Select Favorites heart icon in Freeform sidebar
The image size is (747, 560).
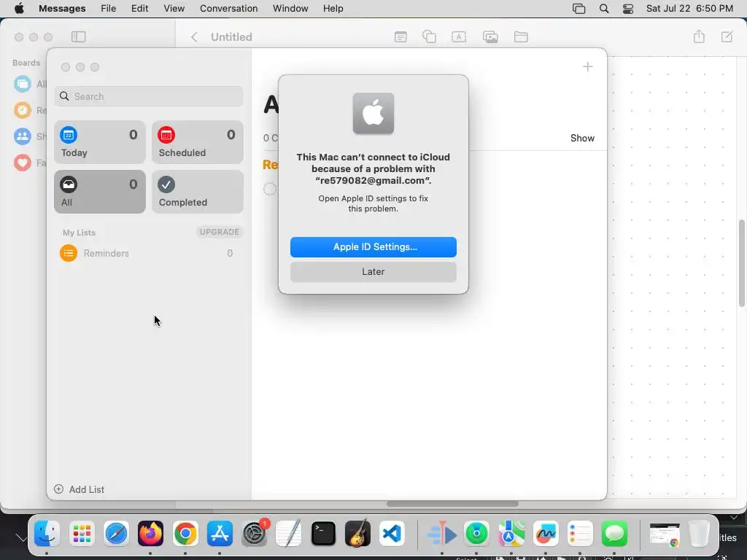[23, 163]
